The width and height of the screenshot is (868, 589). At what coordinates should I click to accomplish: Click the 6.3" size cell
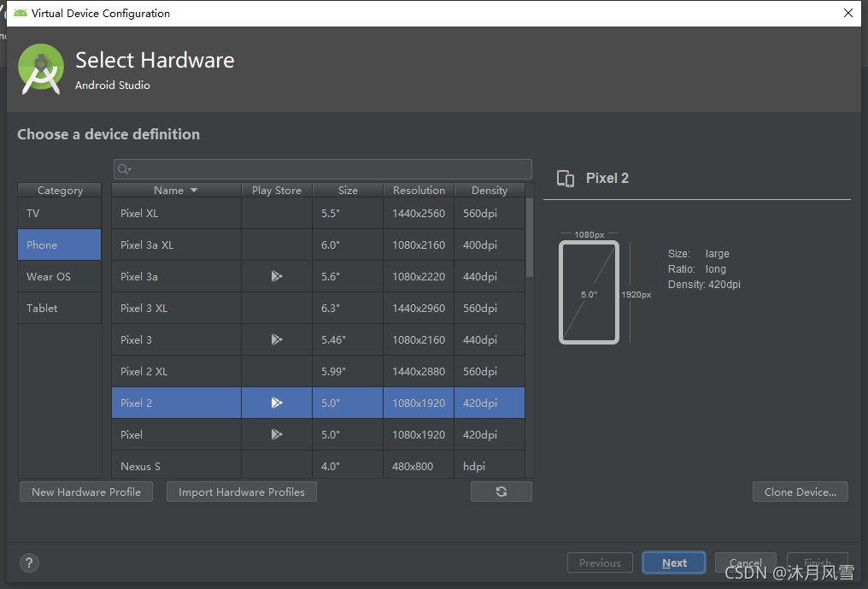point(348,308)
